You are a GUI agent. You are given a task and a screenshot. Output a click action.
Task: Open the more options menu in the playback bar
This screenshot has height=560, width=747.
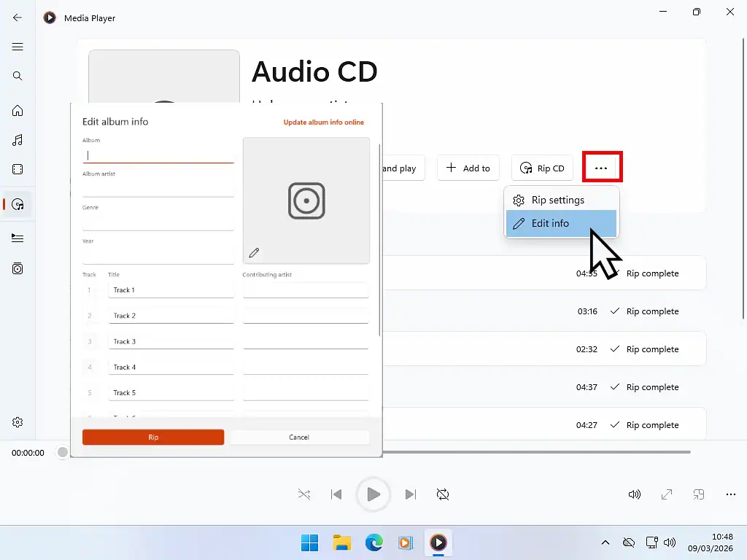[730, 494]
